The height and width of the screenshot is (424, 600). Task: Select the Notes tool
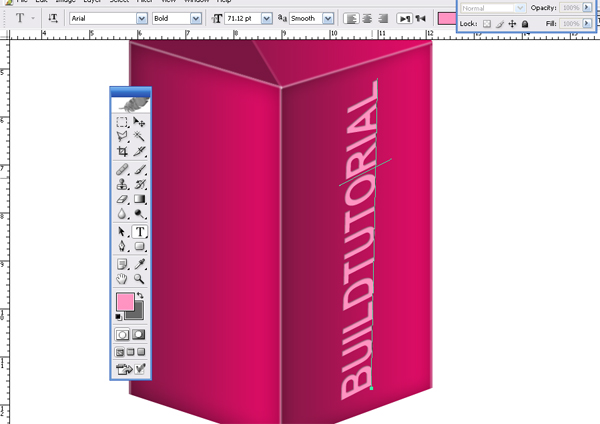(122, 264)
